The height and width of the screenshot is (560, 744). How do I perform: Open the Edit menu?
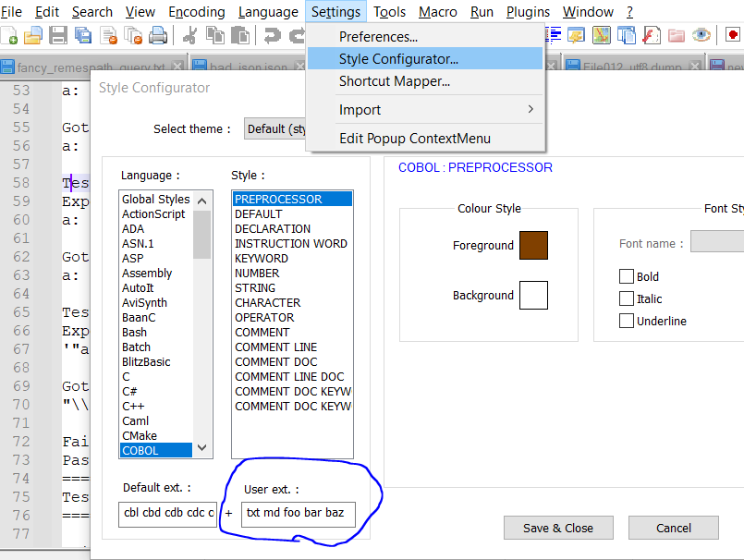(47, 11)
